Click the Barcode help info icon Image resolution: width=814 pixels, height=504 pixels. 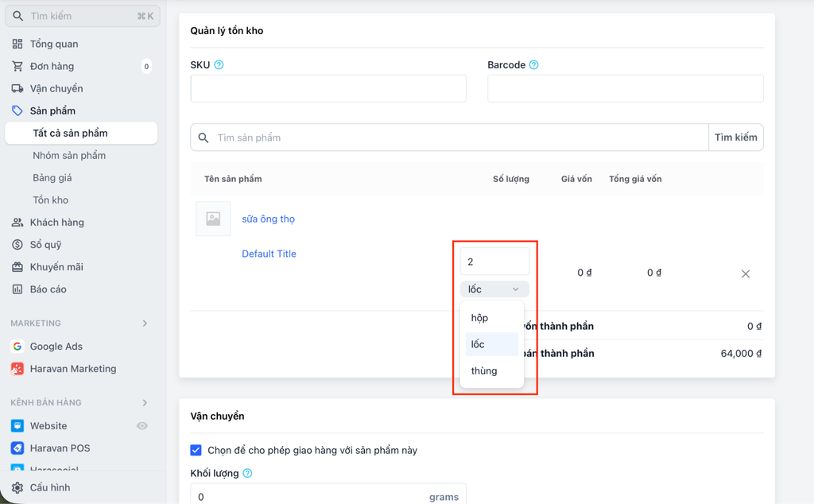[534, 65]
